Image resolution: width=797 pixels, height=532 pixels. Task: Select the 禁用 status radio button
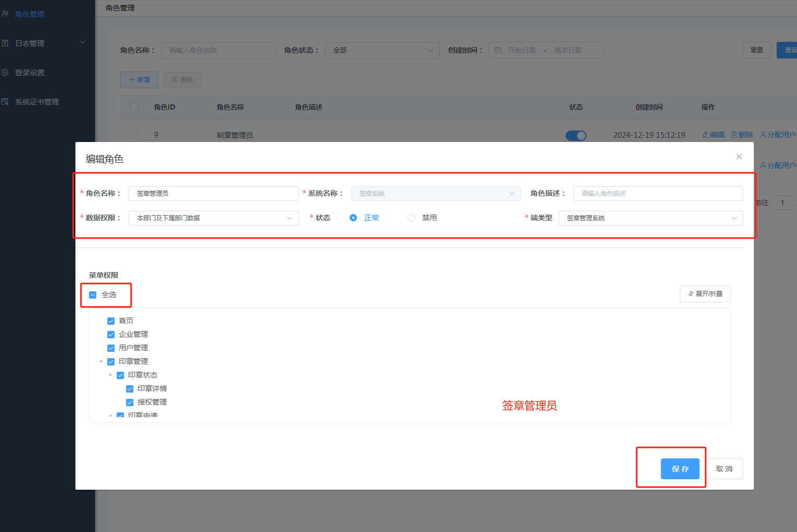[x=412, y=218]
